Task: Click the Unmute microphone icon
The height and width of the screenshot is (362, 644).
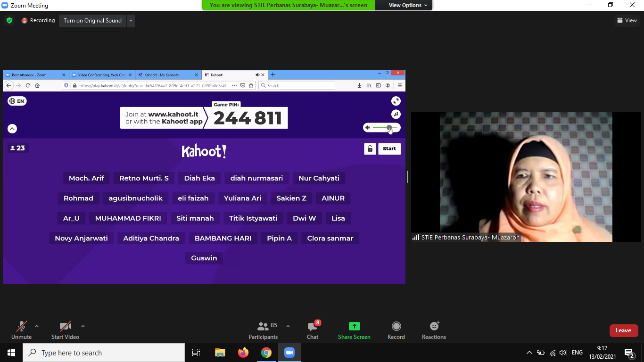Action: click(21, 326)
